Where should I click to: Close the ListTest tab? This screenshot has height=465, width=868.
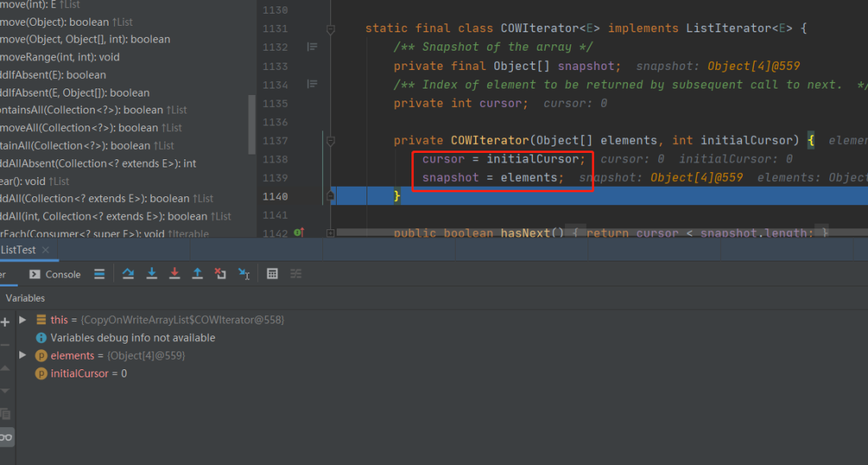[x=45, y=250]
